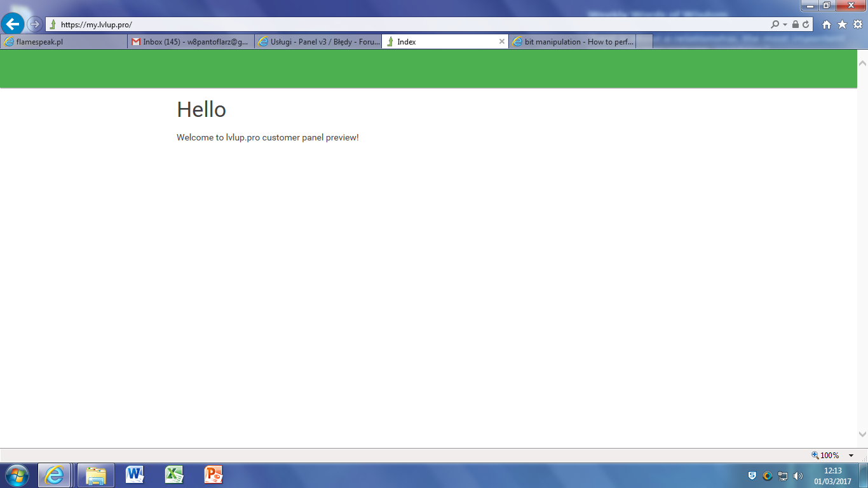
Task: Open the Tools gear icon
Action: coord(857,25)
